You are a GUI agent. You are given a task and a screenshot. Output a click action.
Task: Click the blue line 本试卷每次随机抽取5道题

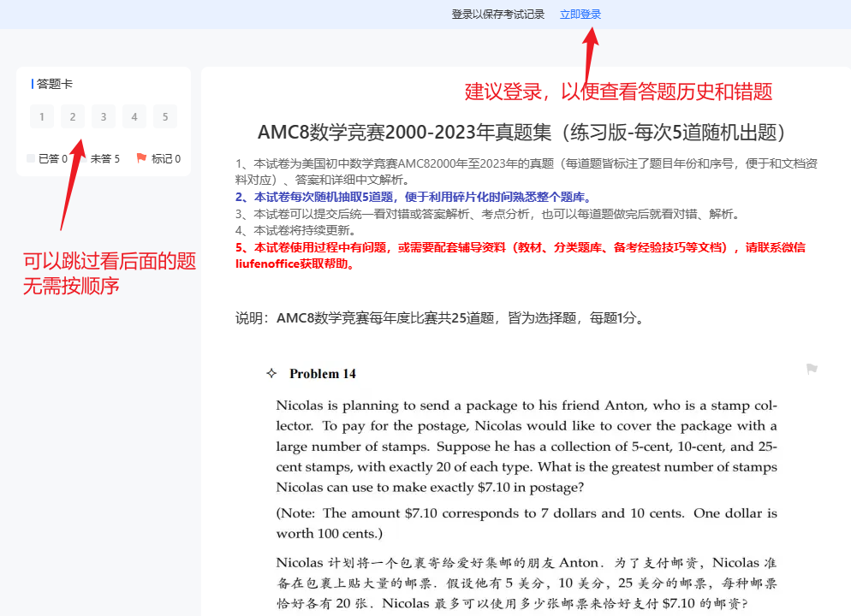[x=415, y=197]
